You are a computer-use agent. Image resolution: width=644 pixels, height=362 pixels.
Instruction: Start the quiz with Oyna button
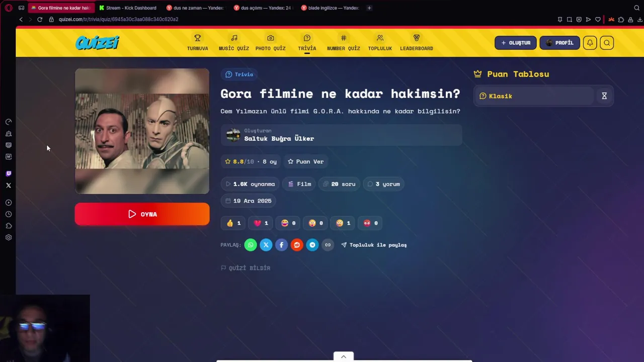coord(142,214)
